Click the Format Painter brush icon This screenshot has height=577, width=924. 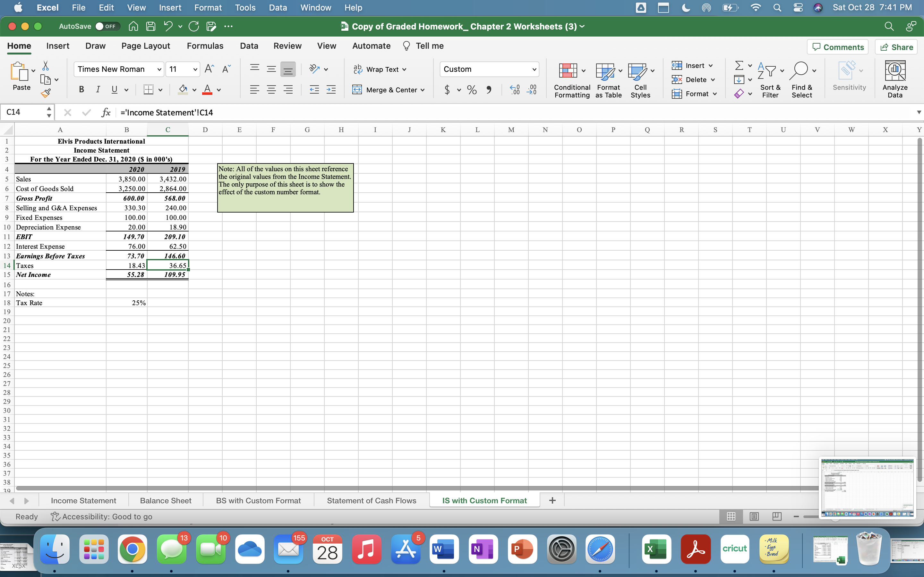click(46, 93)
